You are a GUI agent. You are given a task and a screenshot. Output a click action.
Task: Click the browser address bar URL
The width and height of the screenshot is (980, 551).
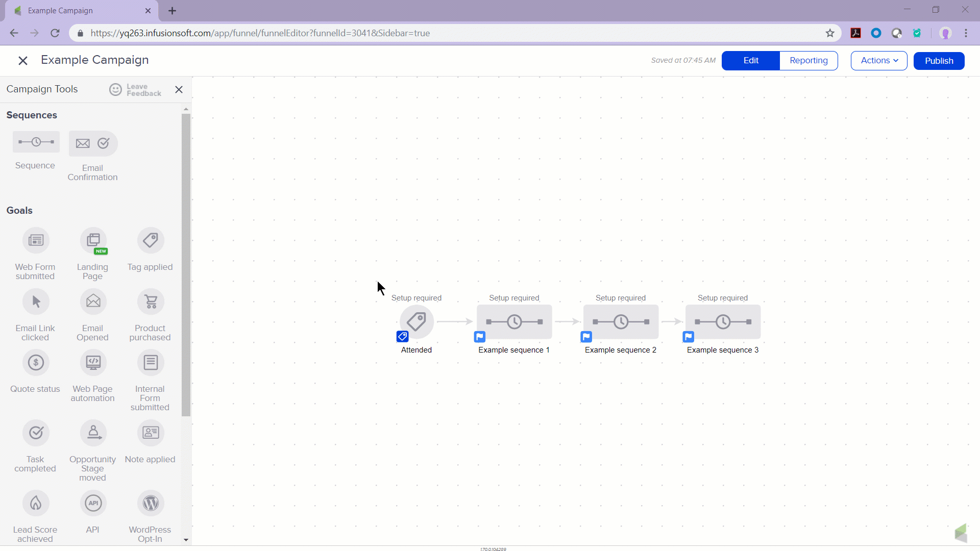(260, 33)
